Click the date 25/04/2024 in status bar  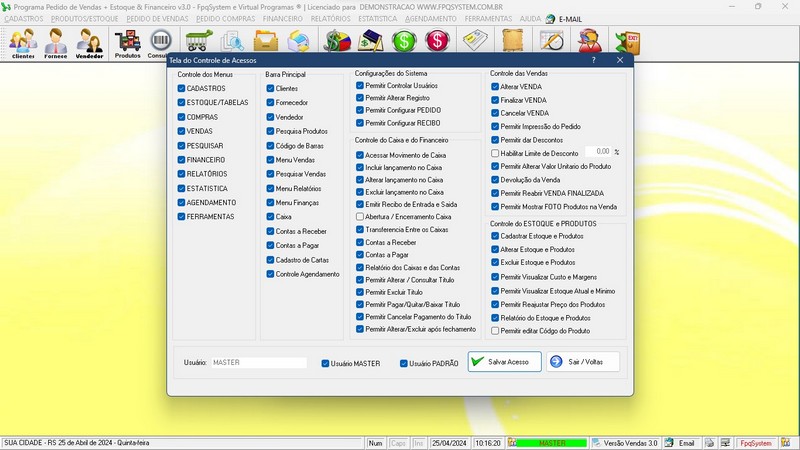coord(449,443)
